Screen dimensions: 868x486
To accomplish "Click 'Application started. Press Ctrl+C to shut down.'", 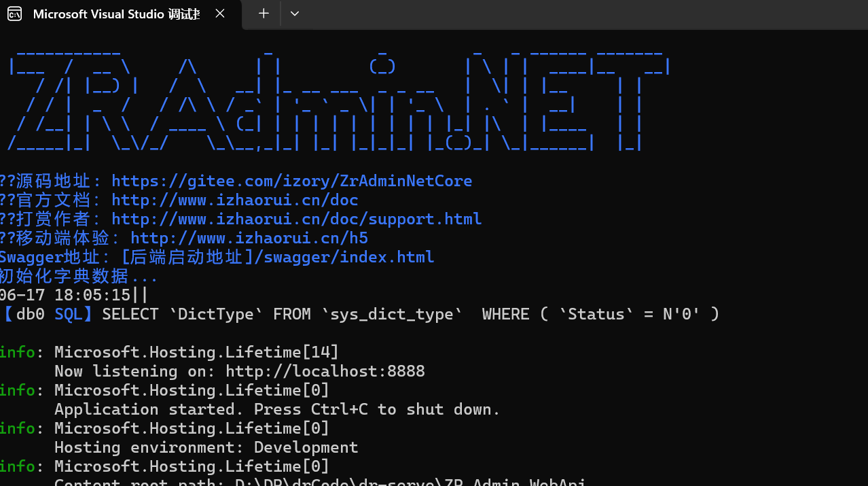I will [277, 409].
